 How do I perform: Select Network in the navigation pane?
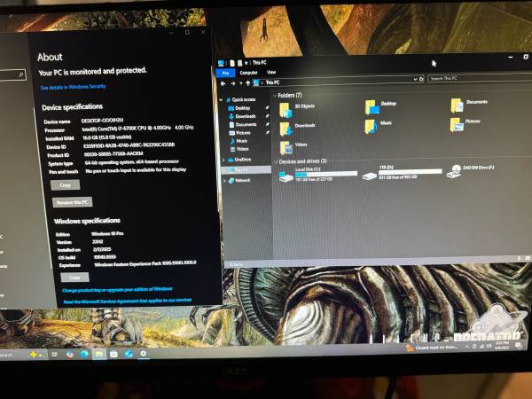click(242, 180)
